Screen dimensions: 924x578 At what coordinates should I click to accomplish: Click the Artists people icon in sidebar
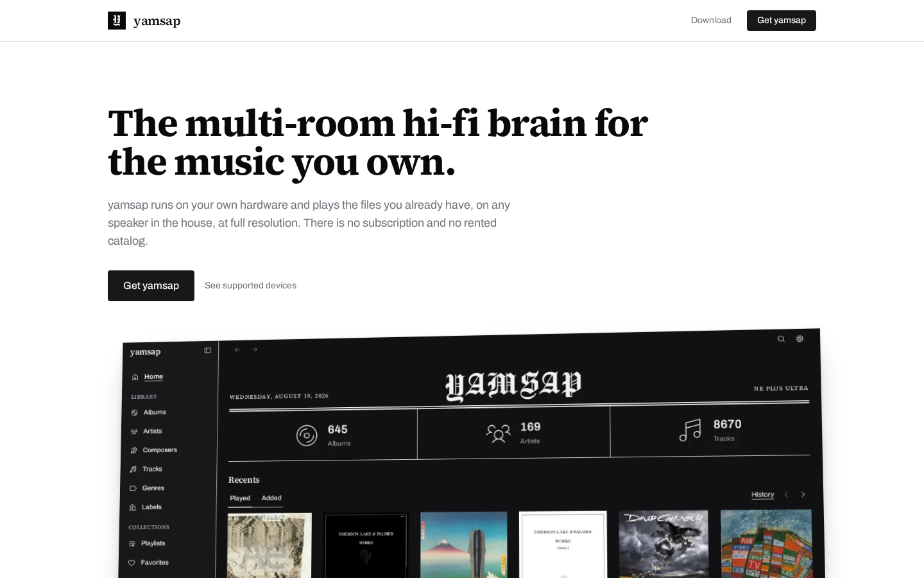(x=134, y=432)
